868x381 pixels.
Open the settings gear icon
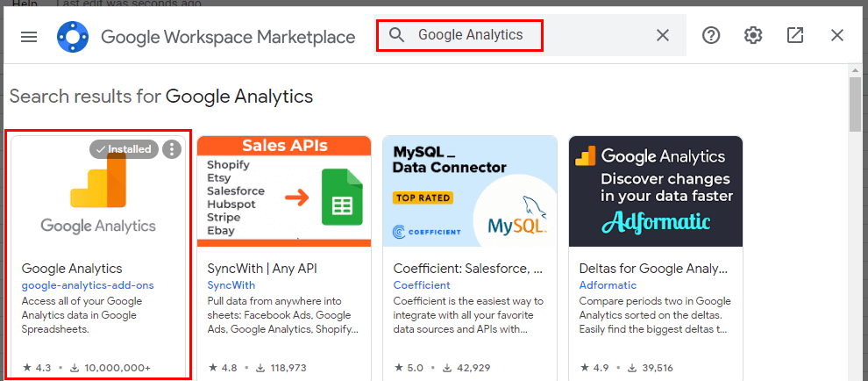coord(753,35)
